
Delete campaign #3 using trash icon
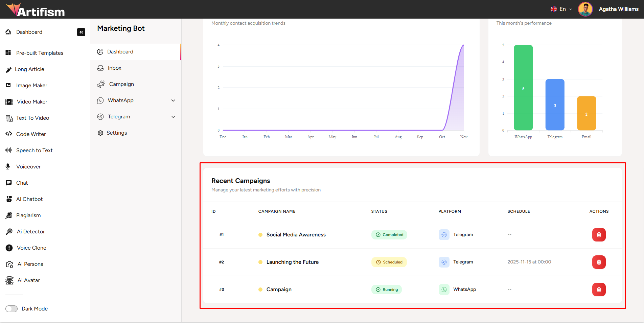(x=599, y=290)
